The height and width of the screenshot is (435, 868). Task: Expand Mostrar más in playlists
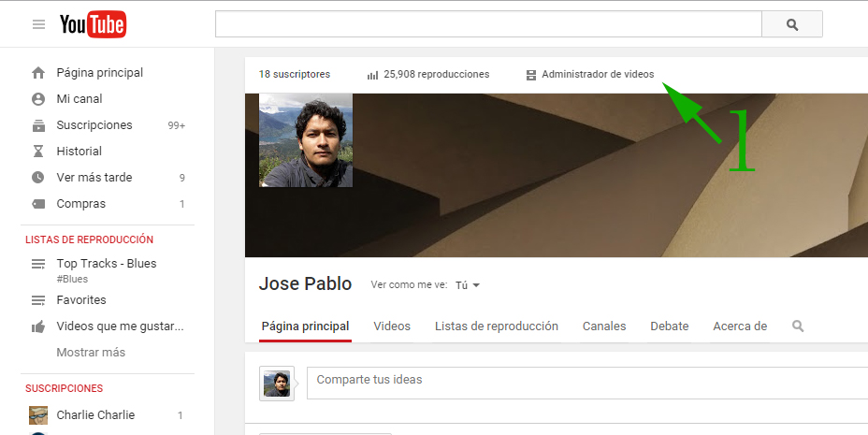(91, 353)
